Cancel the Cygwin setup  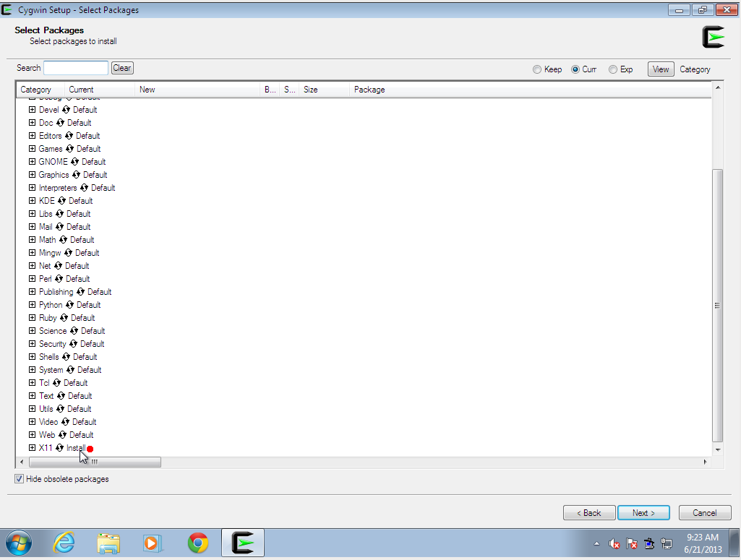tap(705, 513)
